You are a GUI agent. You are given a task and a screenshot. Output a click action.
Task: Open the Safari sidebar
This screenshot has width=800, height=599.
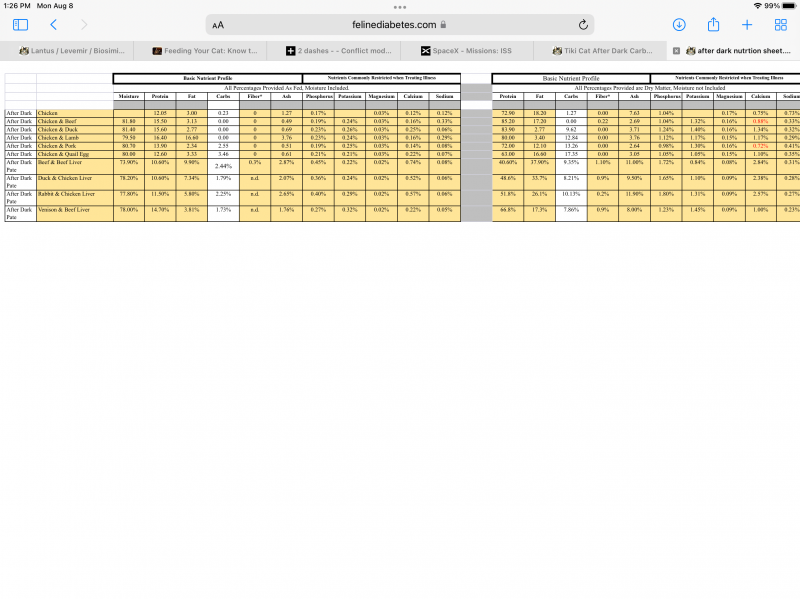point(19,24)
